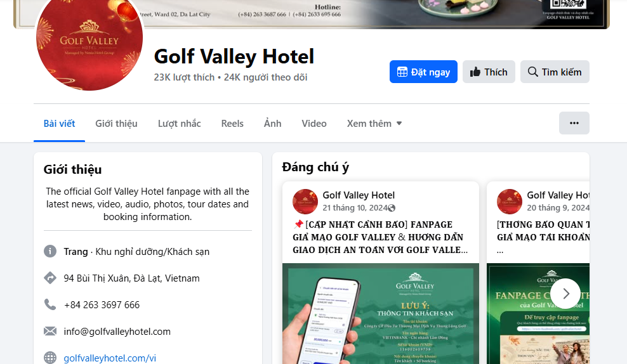Expand the Xem thêm dropdown

[374, 124]
